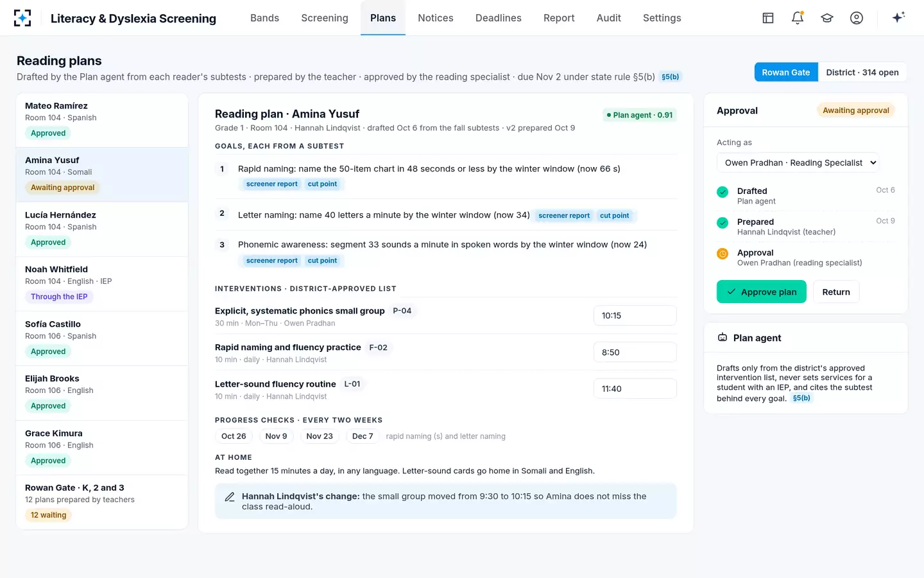The height and width of the screenshot is (578, 924).
Task: Open the user account icon
Action: pos(857,18)
